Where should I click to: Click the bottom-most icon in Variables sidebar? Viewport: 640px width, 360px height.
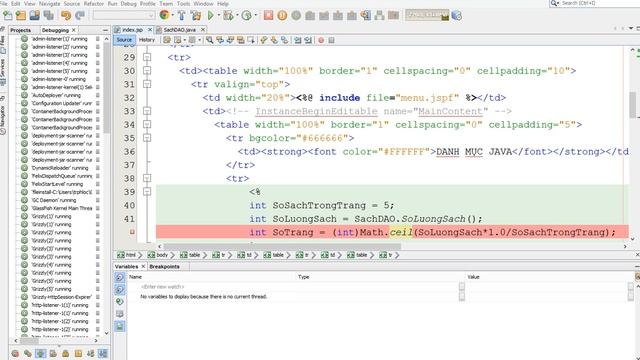tap(120, 327)
